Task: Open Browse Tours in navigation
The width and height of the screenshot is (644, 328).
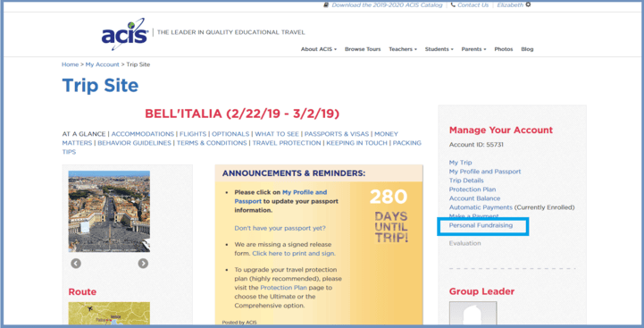Action: (x=363, y=49)
